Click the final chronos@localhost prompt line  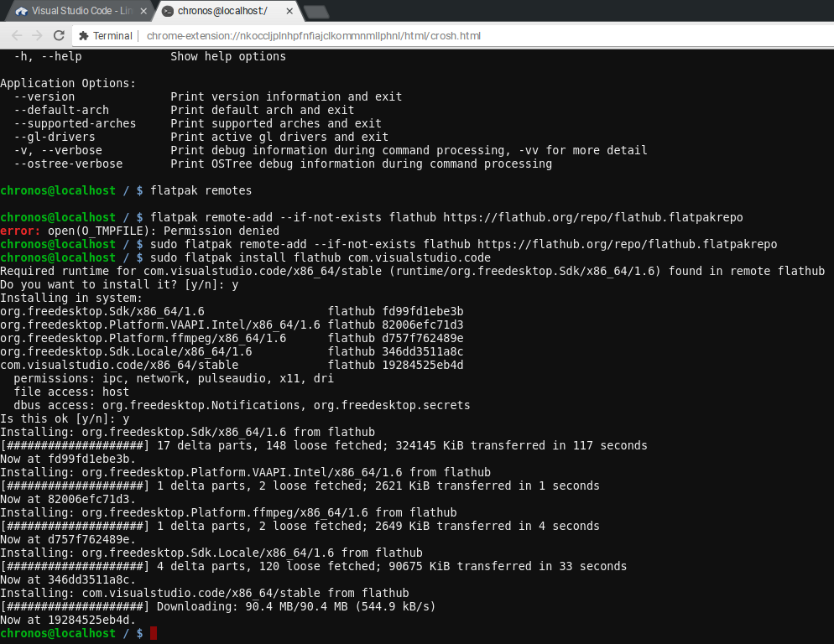tap(58, 633)
